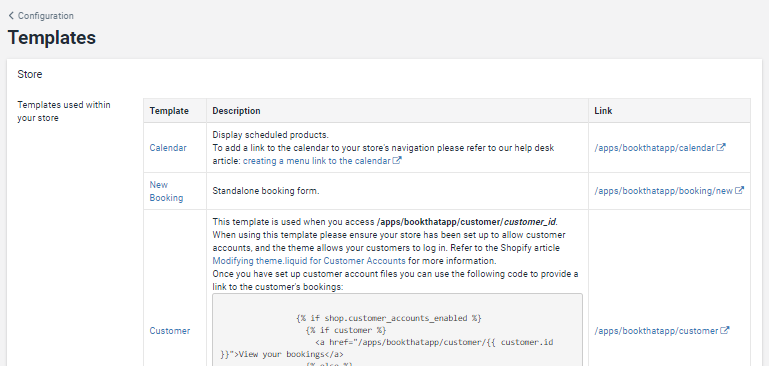The height and width of the screenshot is (366, 769).
Task: Click the Template column header
Action: coord(169,111)
